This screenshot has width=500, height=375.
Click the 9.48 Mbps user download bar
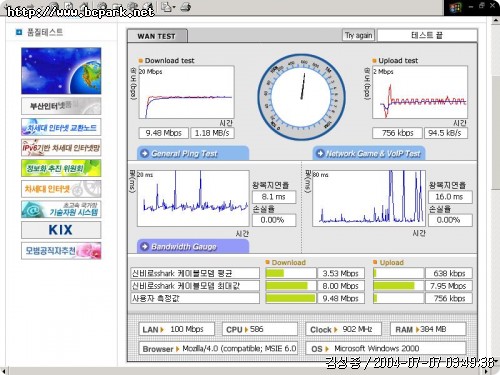tap(291, 298)
